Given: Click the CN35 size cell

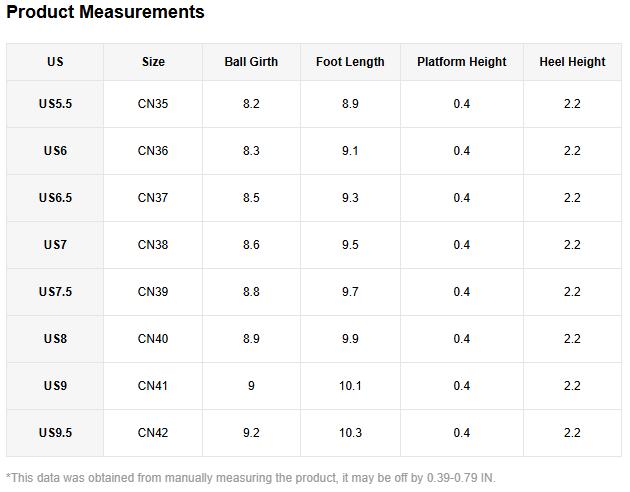Looking at the screenshot, I should (153, 104).
